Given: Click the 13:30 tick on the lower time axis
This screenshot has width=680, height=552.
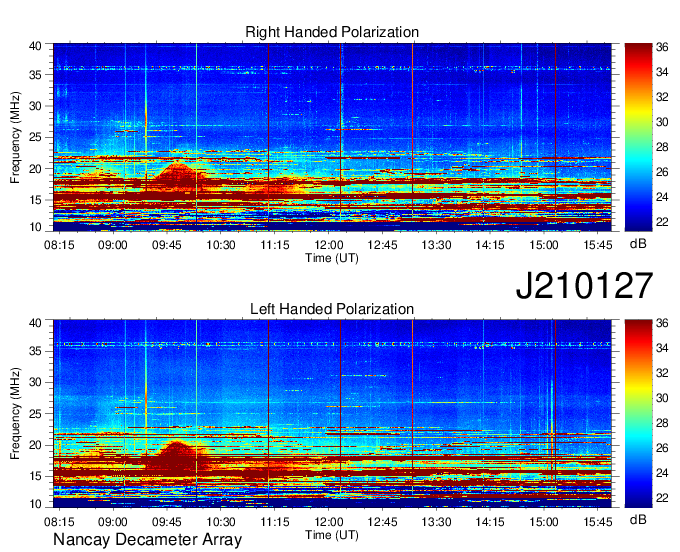Looking at the screenshot, I should click(x=436, y=522).
